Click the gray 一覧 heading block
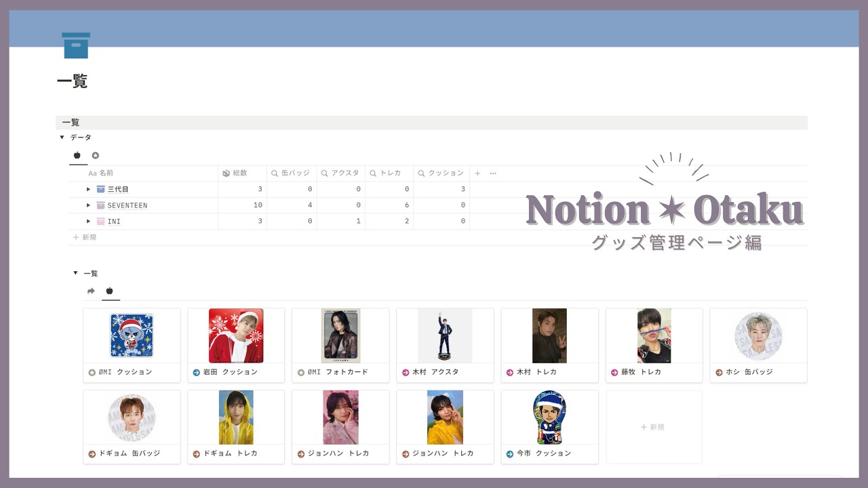 click(431, 123)
